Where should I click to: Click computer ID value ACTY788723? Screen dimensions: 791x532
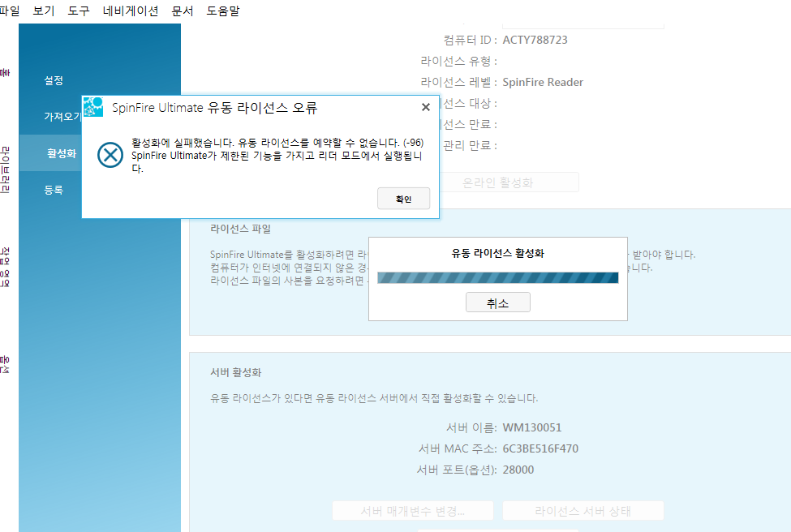[535, 40]
